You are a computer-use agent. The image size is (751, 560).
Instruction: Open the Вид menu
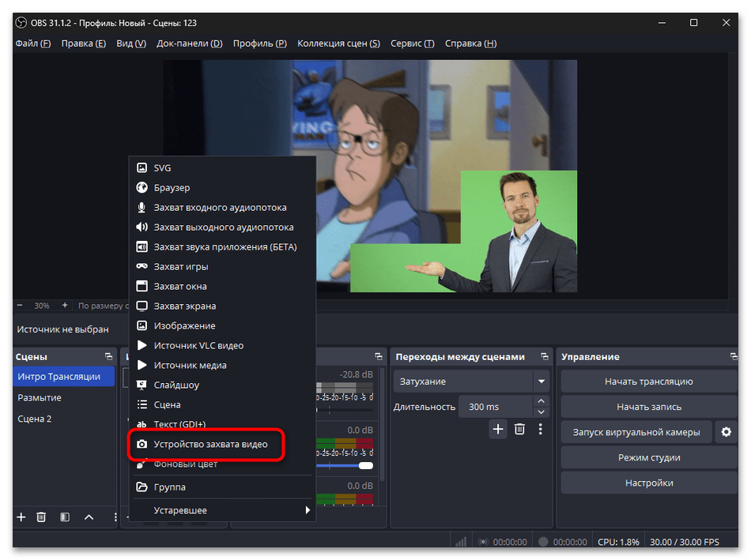click(131, 43)
